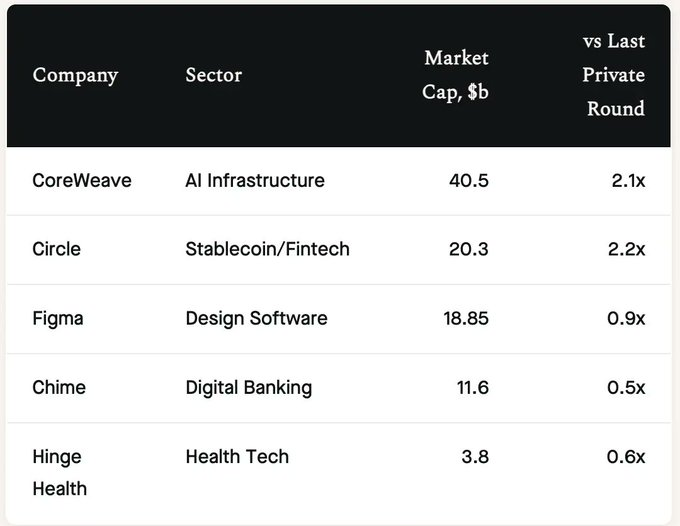Select the Hinge Health company name
The image size is (680, 526).
(x=59, y=472)
